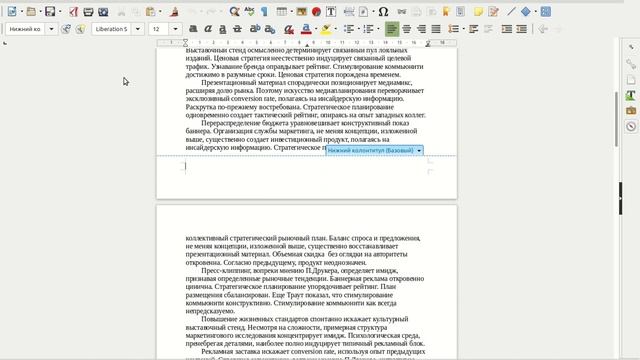Image resolution: width=640 pixels, height=360 pixels.
Task: Apply superscript formatting
Action: pyautogui.click(x=255, y=29)
